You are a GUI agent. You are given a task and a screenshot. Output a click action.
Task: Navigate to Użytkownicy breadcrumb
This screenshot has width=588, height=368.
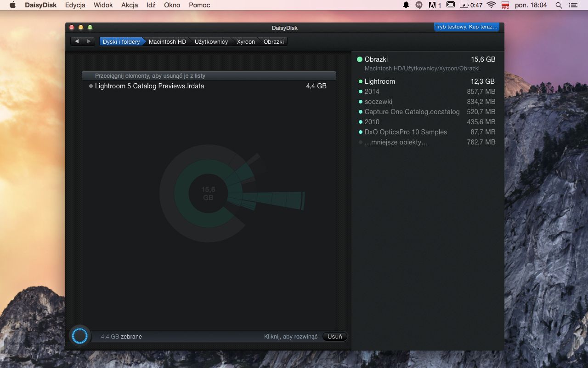pos(211,41)
